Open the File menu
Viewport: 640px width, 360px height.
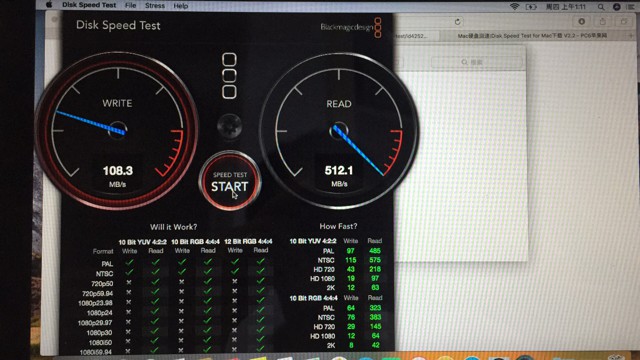click(x=131, y=6)
